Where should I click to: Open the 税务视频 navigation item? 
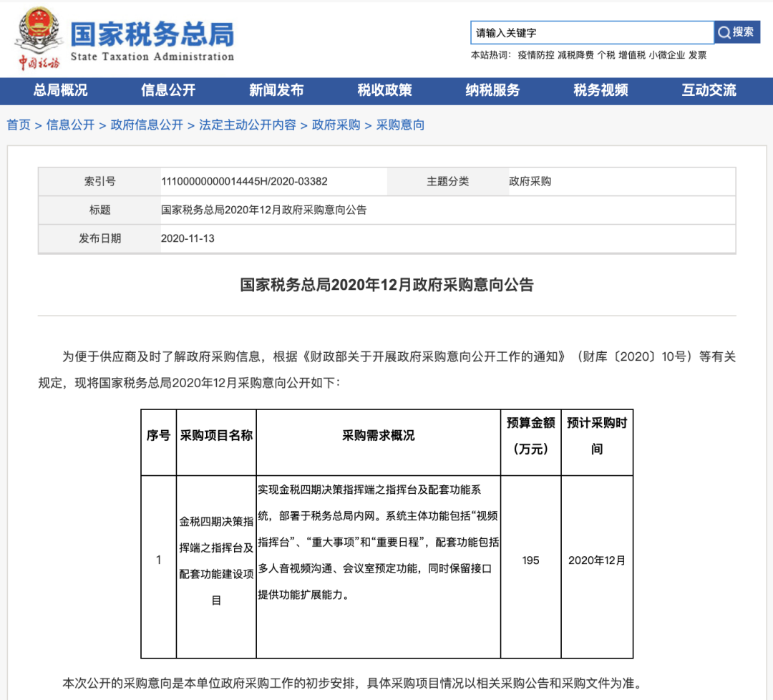click(601, 90)
